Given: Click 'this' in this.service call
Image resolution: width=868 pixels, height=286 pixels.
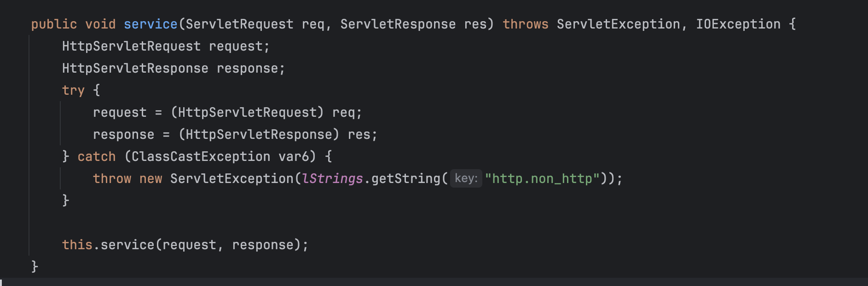Looking at the screenshot, I should tap(77, 245).
